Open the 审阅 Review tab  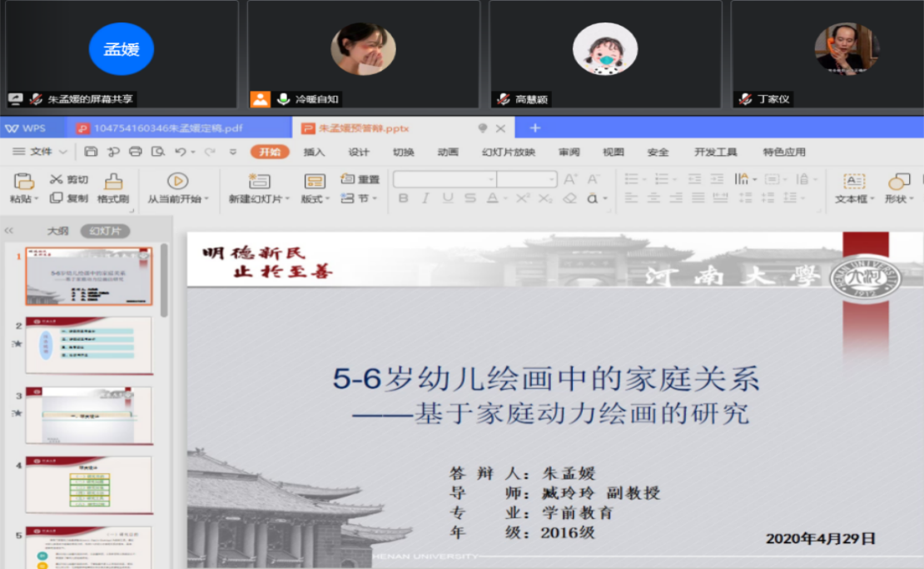click(x=569, y=152)
